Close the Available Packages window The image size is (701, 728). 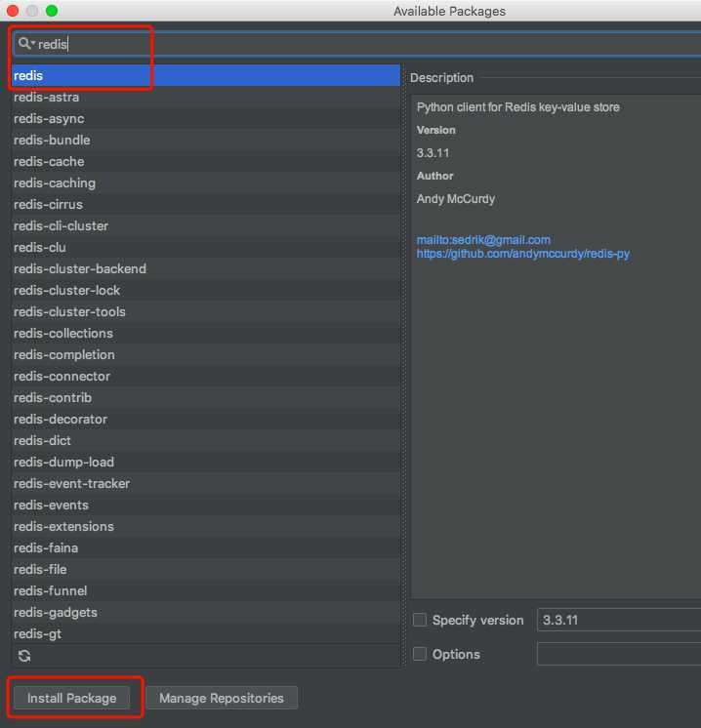tap(13, 11)
